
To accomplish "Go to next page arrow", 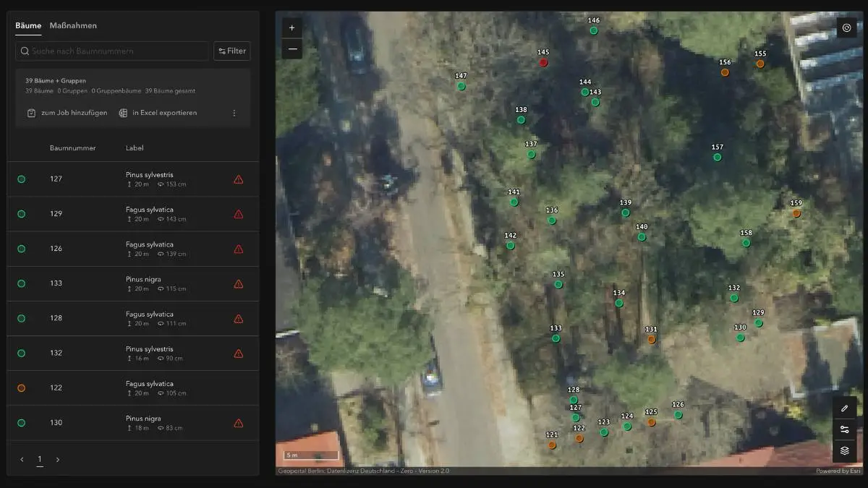I will click(58, 459).
